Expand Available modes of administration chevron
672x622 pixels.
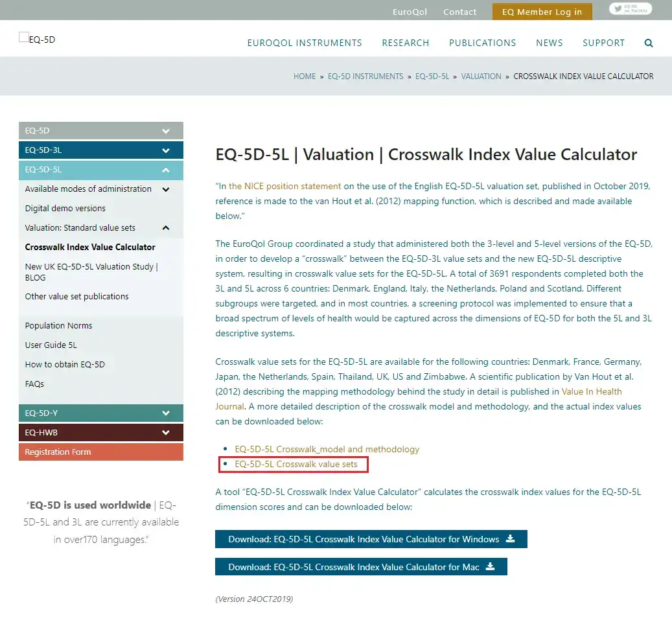click(166, 189)
